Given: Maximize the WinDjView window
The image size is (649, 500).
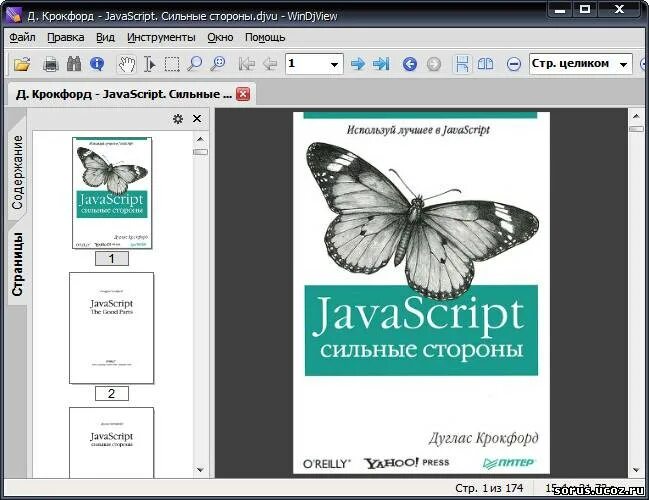Looking at the screenshot, I should (585, 10).
